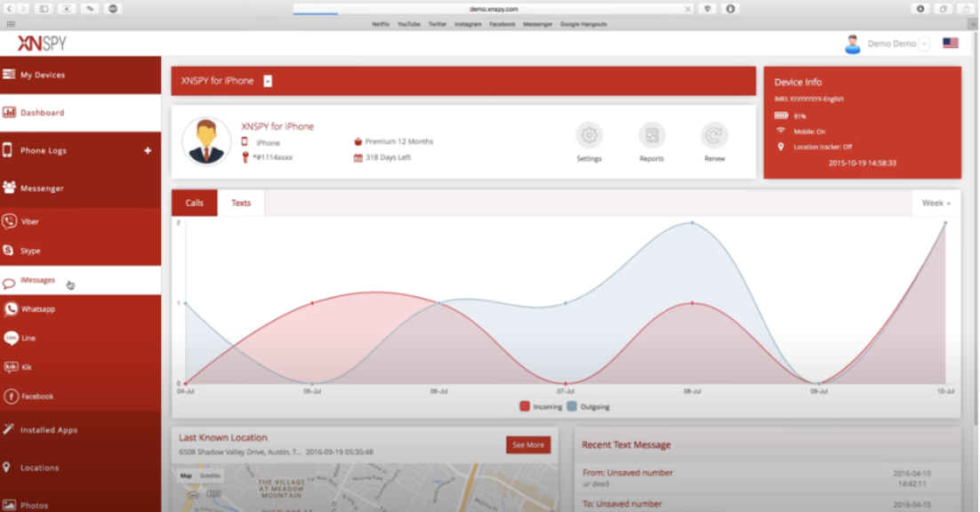Viewport: 980px width, 512px height.
Task: Click the Renew subscription icon
Action: coord(714,135)
